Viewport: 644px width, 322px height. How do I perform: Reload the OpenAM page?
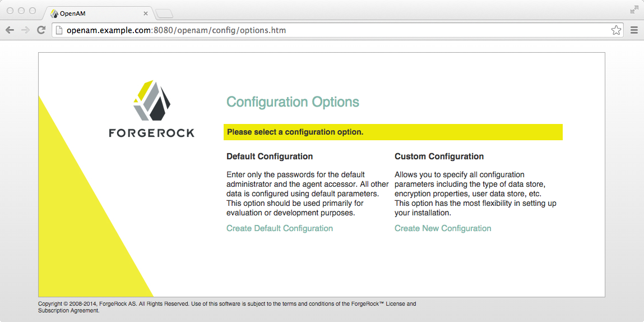point(41,30)
